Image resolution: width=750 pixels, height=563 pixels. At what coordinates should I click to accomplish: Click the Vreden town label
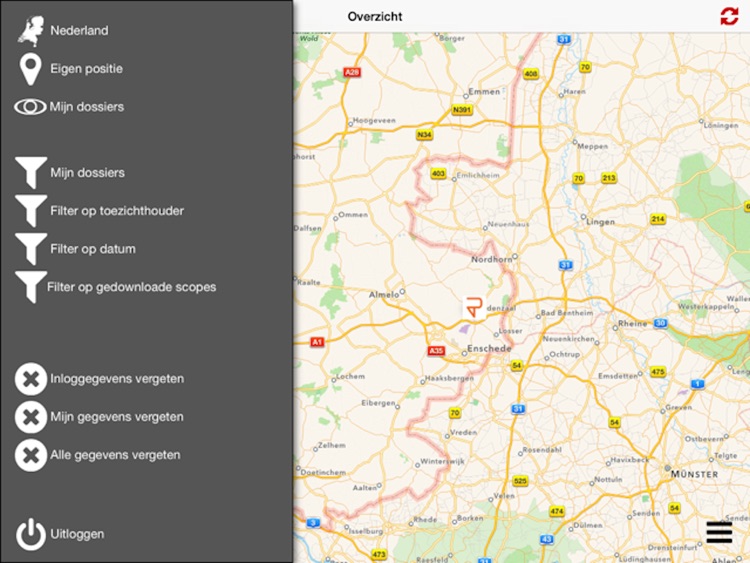(x=463, y=432)
